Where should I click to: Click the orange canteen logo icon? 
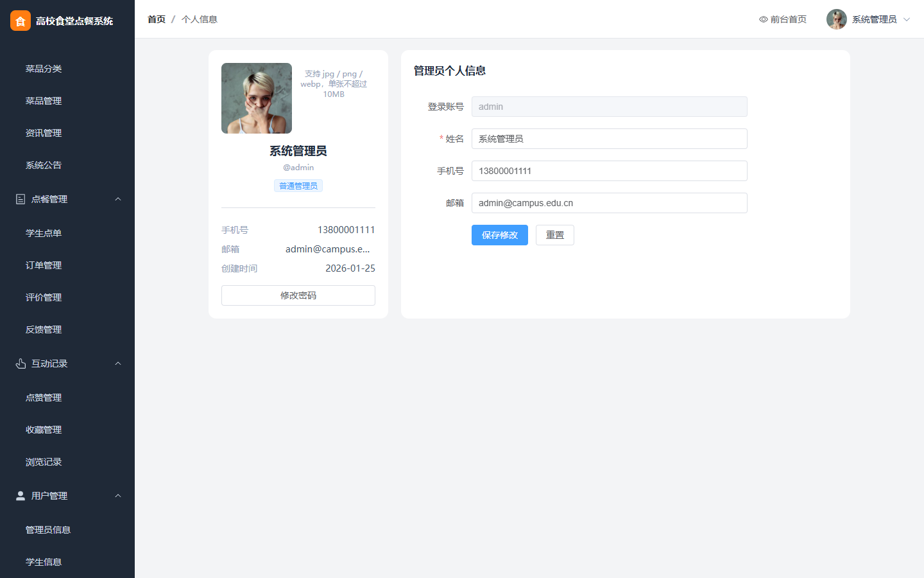click(x=21, y=21)
